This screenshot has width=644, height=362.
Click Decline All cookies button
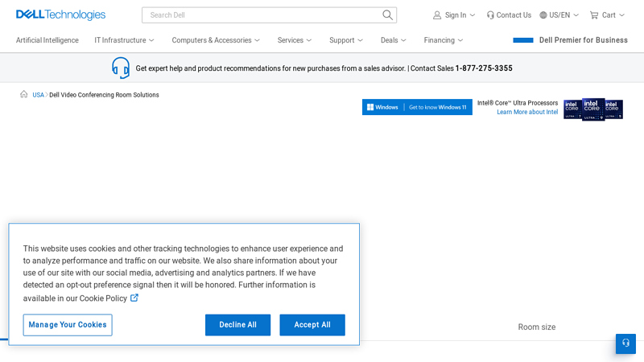tap(237, 325)
